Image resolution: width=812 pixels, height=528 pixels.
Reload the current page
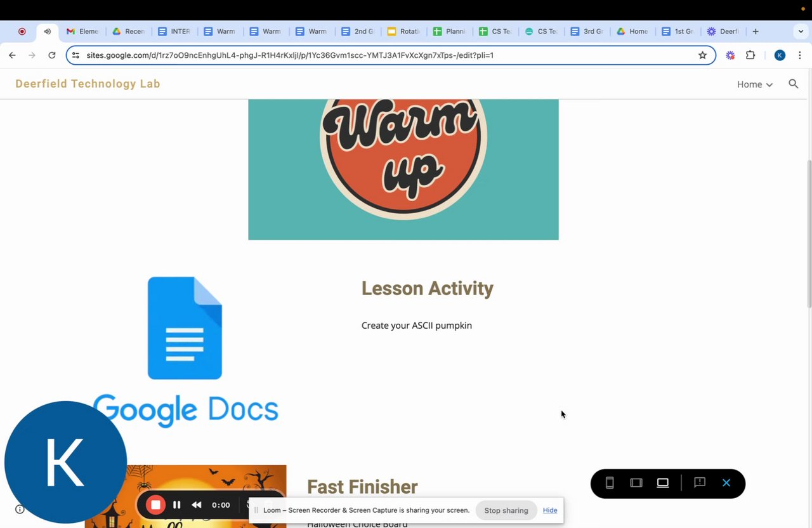click(52, 55)
